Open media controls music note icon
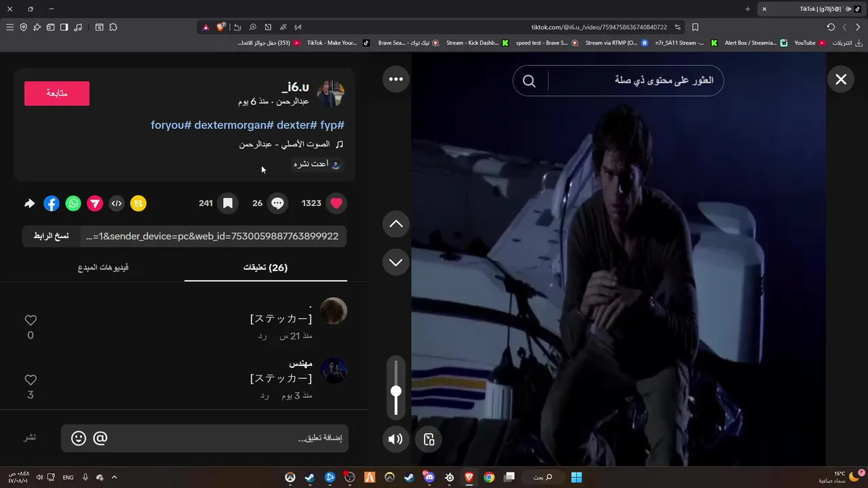The image size is (868, 488). point(78,27)
